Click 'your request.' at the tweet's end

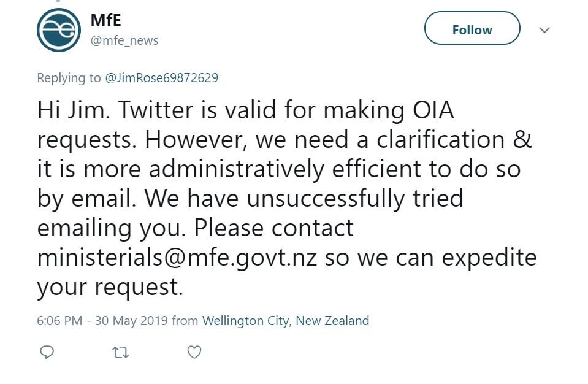[x=110, y=286]
